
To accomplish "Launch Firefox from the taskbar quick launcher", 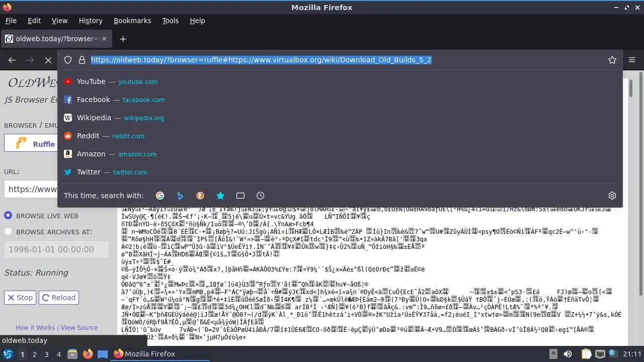I will [x=88, y=354].
